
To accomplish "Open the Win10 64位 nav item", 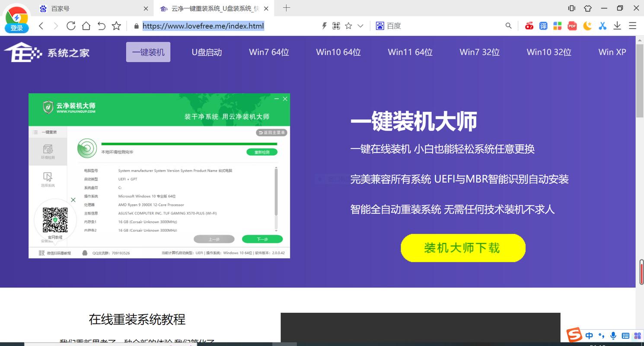I will (338, 52).
